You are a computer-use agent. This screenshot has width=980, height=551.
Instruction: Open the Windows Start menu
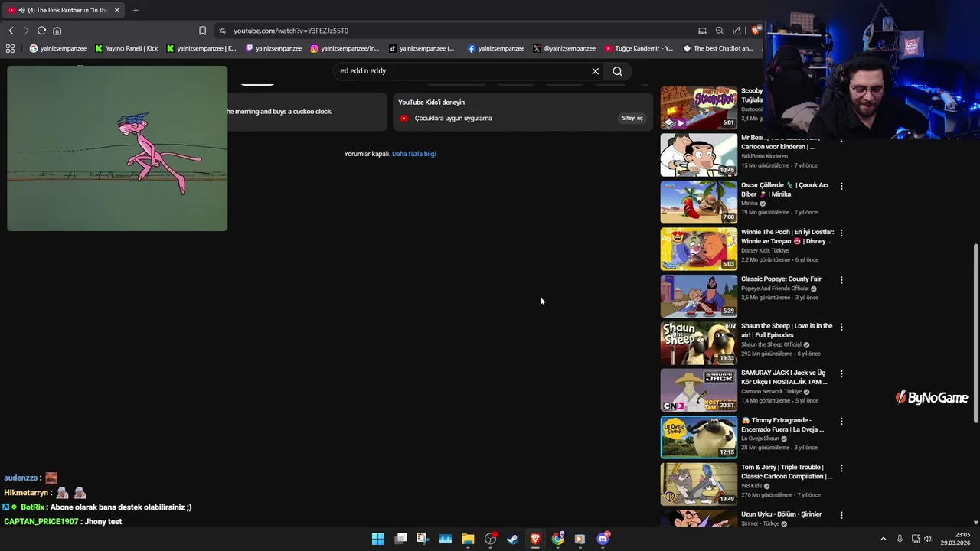pyautogui.click(x=377, y=539)
